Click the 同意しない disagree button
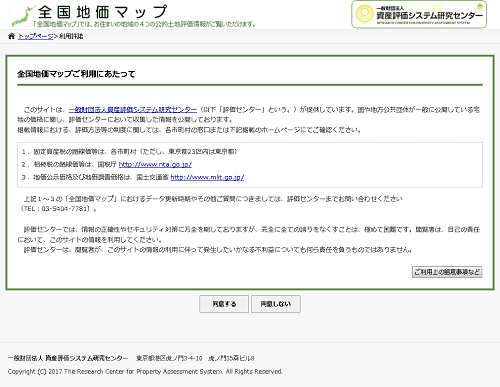The width and height of the screenshot is (500, 387). pyautogui.click(x=276, y=304)
